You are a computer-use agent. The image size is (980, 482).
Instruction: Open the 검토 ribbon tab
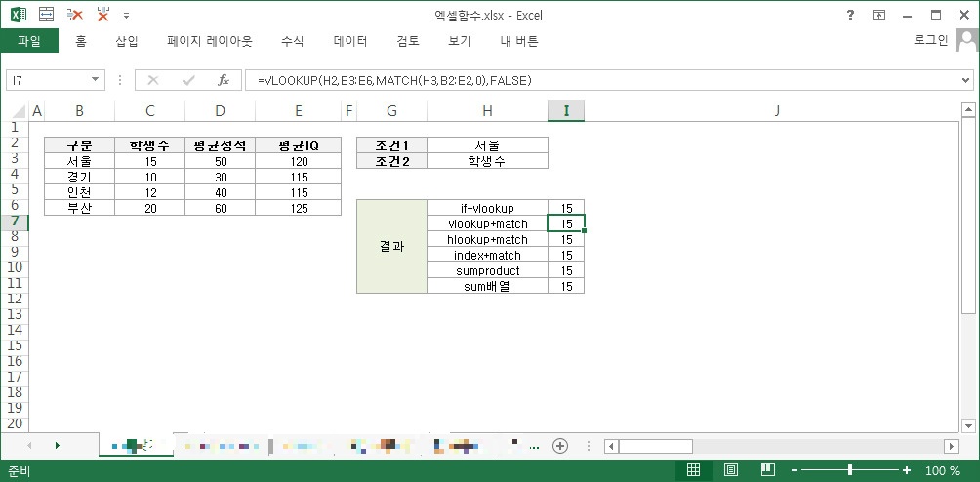pos(408,41)
